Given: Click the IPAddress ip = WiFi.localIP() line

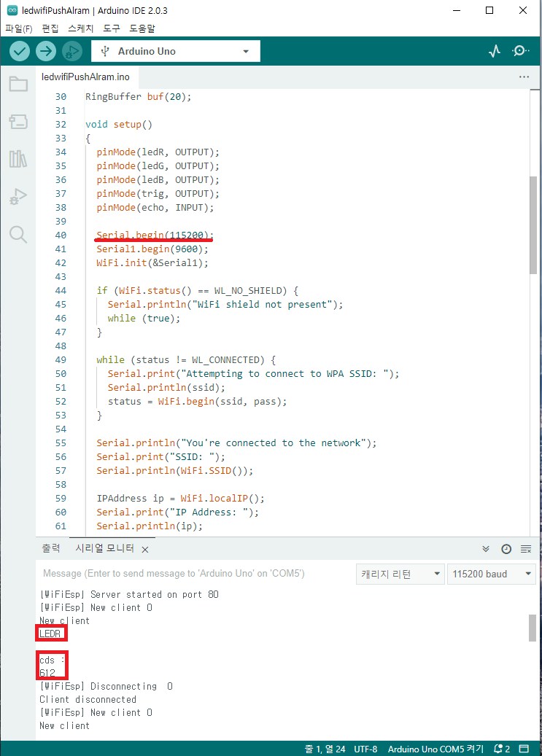Looking at the screenshot, I should click(180, 499).
